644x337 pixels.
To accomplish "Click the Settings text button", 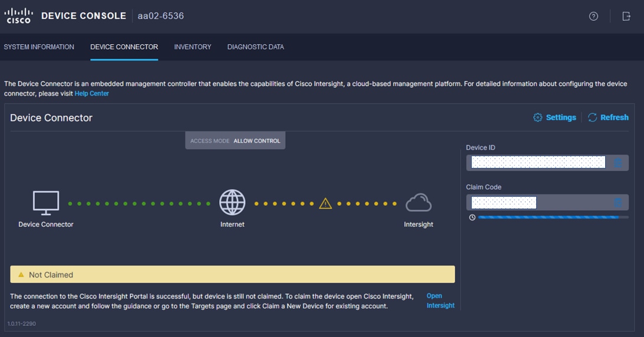I will pos(561,117).
